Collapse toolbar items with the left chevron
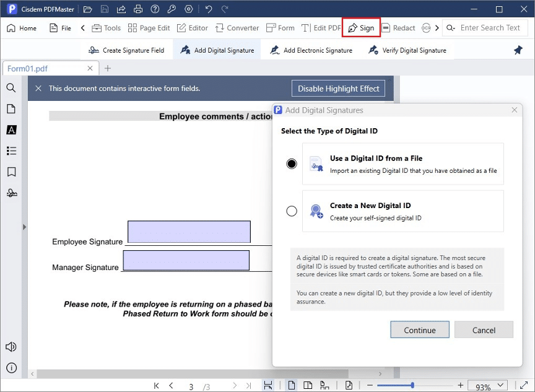 [82, 28]
